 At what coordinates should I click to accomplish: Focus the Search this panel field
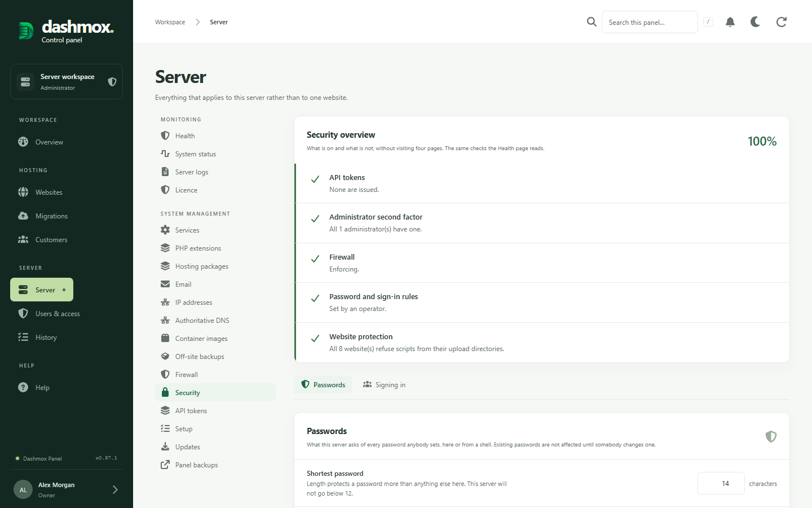pos(650,22)
